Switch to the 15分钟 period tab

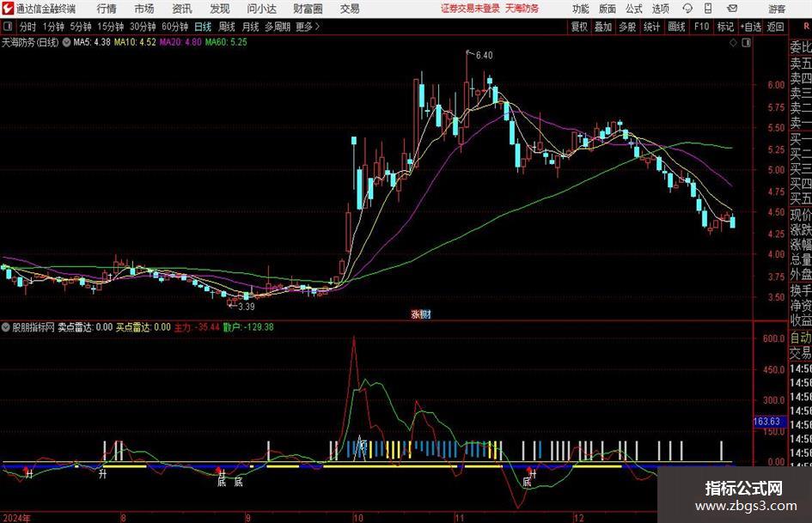(111, 27)
